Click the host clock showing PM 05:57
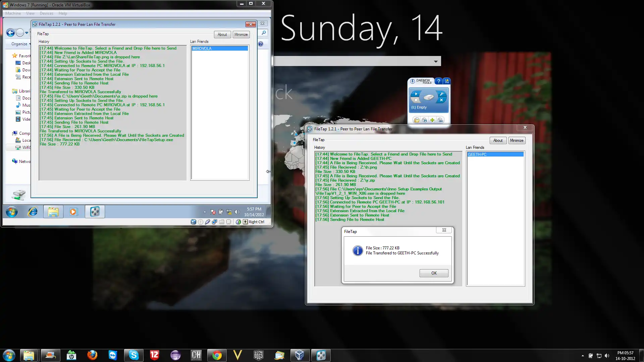 (625, 356)
